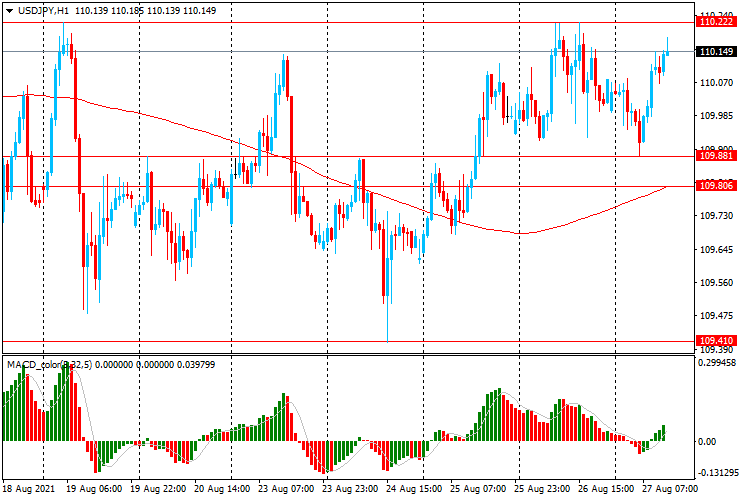Click the 110.070 price axis value
Screen dimensions: 740x500
tap(716, 83)
